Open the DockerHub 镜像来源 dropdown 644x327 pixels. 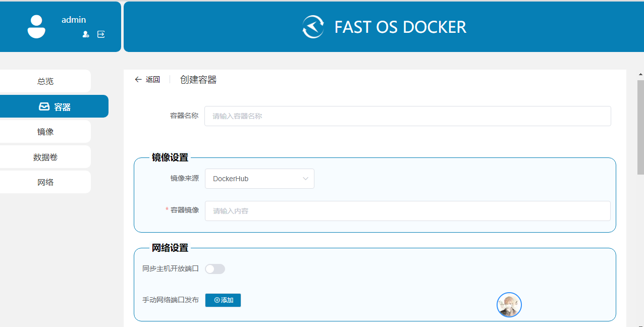259,179
